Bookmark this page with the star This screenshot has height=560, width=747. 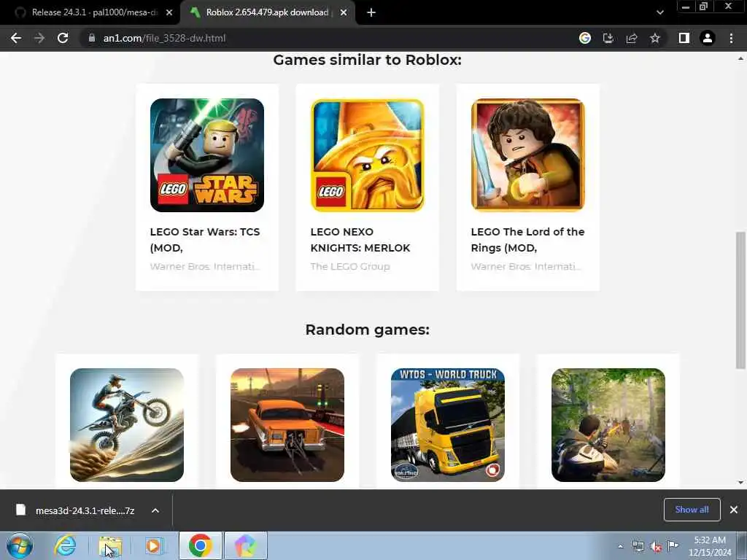(655, 38)
